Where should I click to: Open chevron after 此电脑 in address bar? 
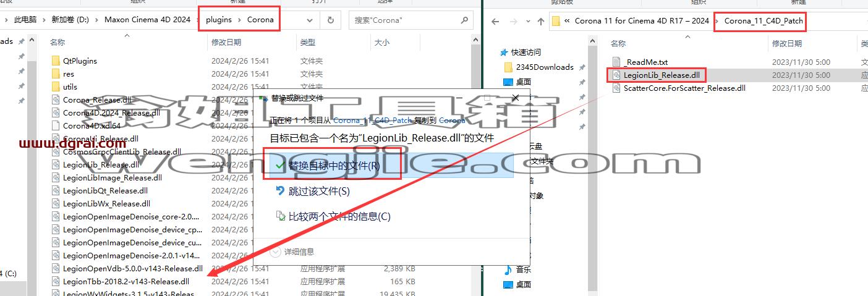43,20
